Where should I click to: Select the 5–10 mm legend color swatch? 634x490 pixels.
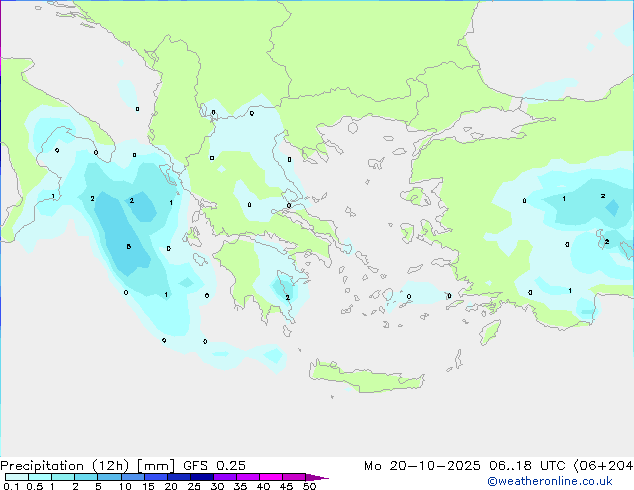coord(109,477)
